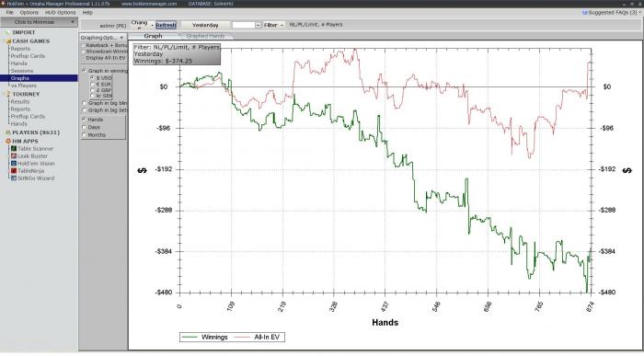
Task: Open the Help menu
Action: tap(87, 13)
